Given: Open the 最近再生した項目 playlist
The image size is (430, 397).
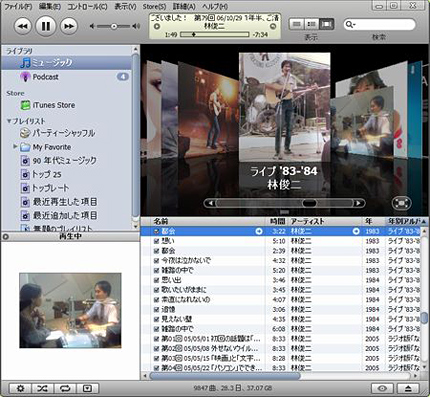Looking at the screenshot, I should click(66, 202).
